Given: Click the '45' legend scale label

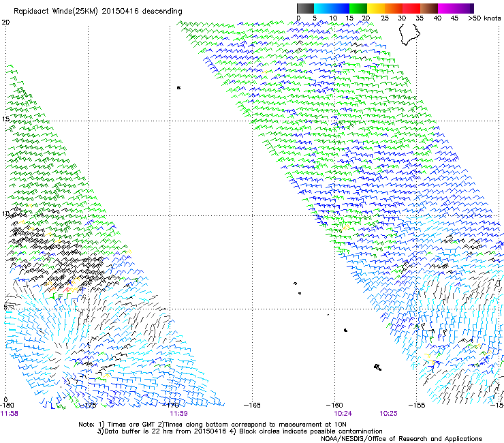Looking at the screenshot, I should pos(454,18).
